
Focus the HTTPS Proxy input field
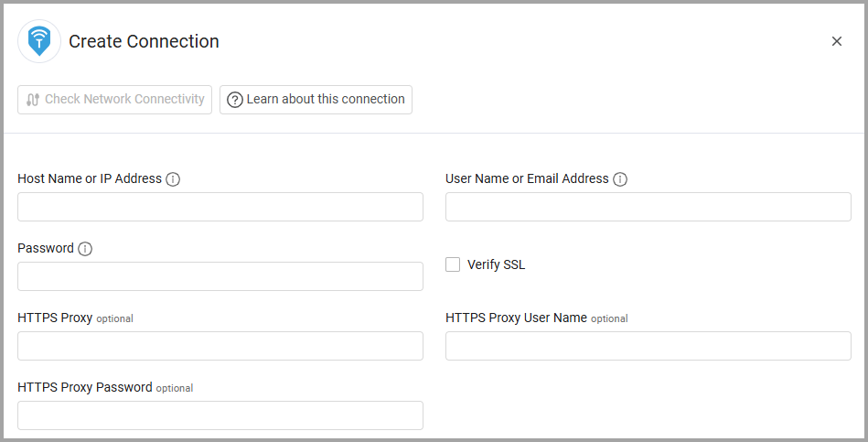pyautogui.click(x=220, y=346)
